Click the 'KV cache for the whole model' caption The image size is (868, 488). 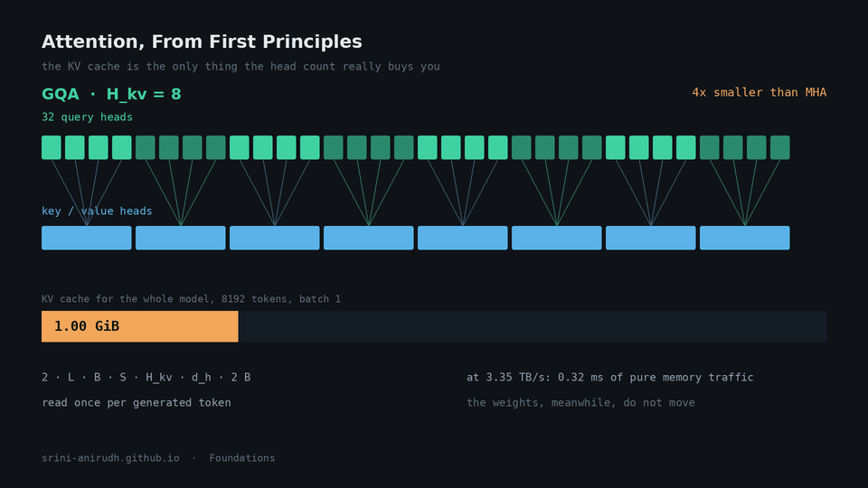click(x=191, y=299)
